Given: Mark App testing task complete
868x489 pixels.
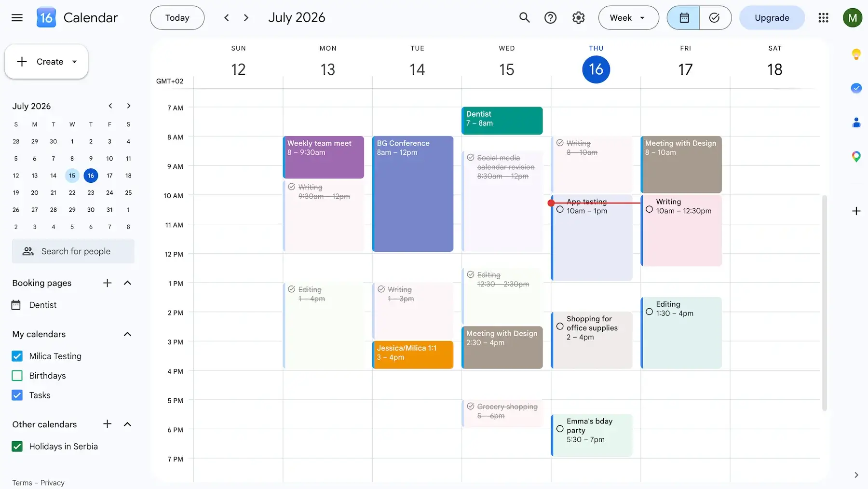Looking at the screenshot, I should 560,209.
